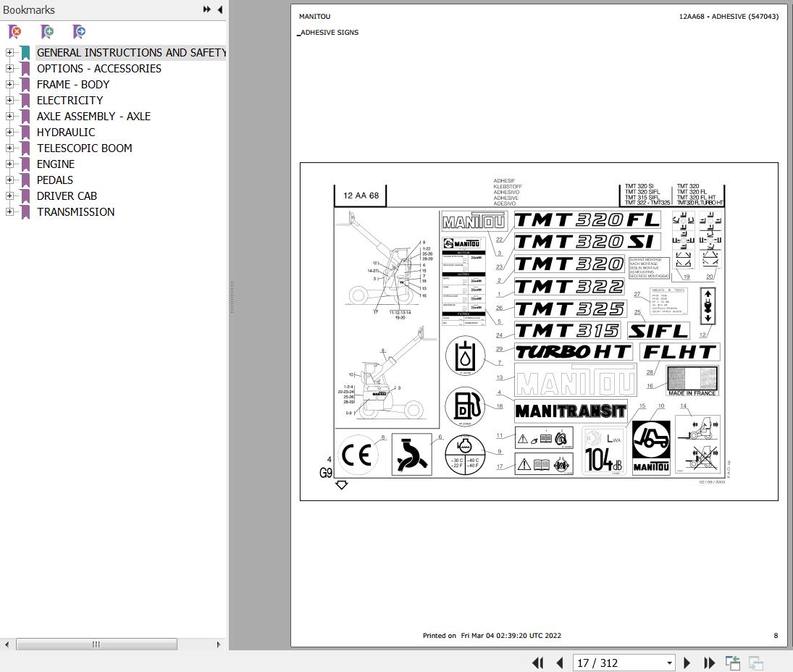Expand the ENGINE bookmark node

[x=9, y=164]
